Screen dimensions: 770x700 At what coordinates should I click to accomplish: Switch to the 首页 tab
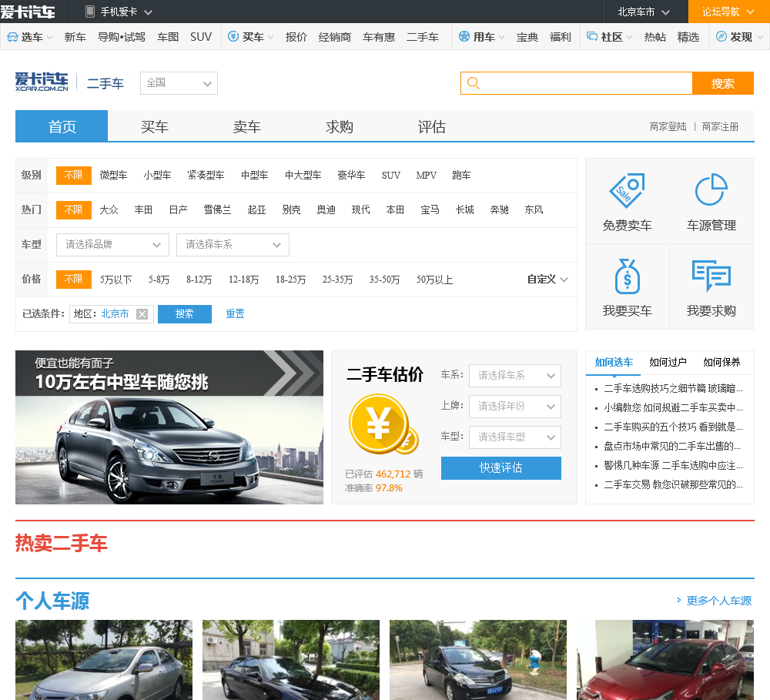tap(62, 126)
